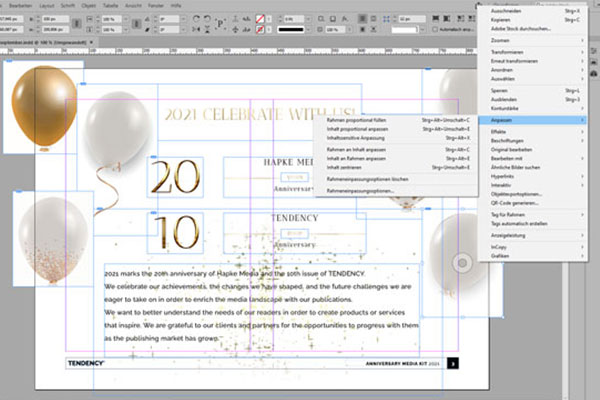The width and height of the screenshot is (600, 400).
Task: Select Rahmen an Inhalt anpassen
Action: pyautogui.click(x=397, y=150)
